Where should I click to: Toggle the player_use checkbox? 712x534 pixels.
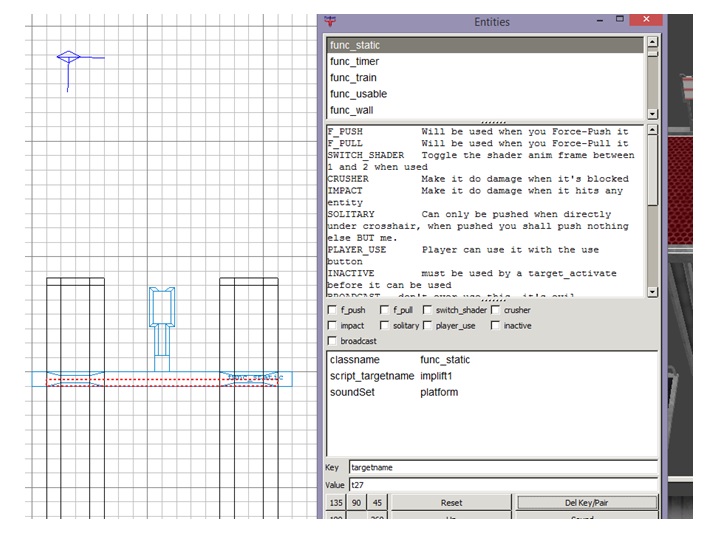click(x=427, y=325)
